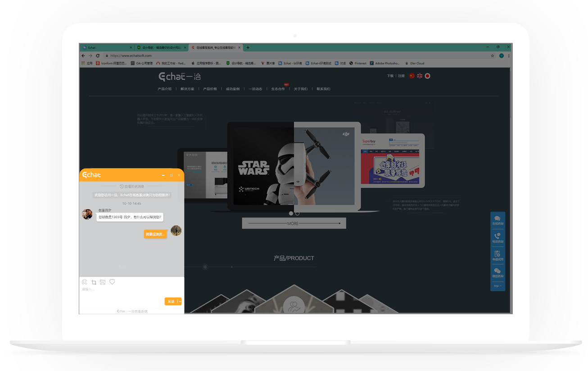Screen dimensions: 588x371
Task: Click 查看历史消息 to view history
Action: pos(132,186)
